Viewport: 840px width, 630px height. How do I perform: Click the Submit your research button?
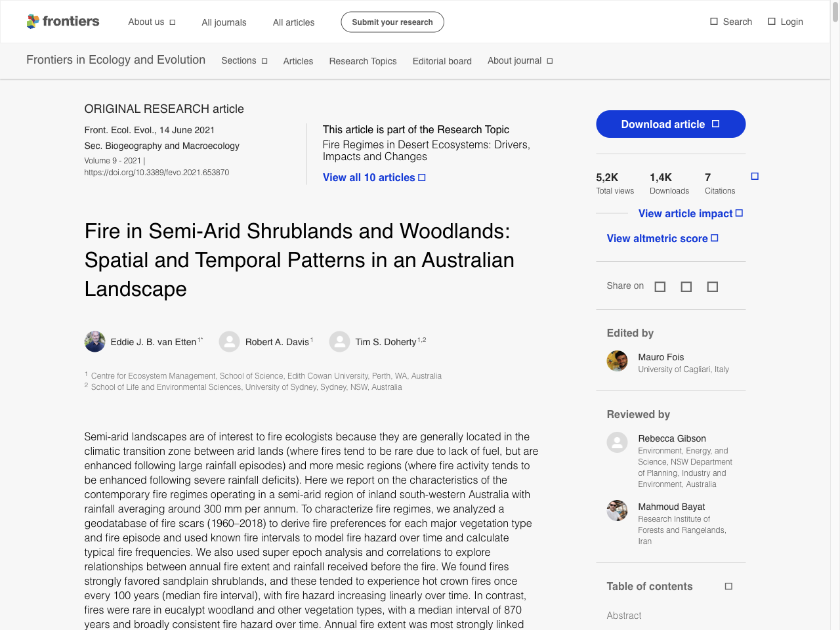[392, 22]
